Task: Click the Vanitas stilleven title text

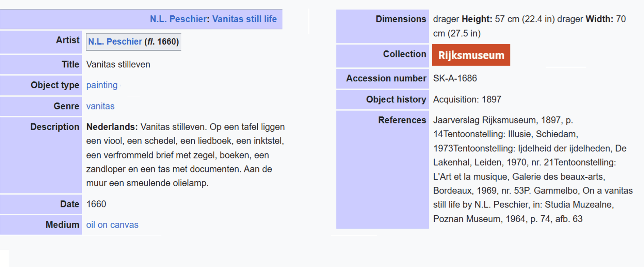Action: tap(118, 64)
